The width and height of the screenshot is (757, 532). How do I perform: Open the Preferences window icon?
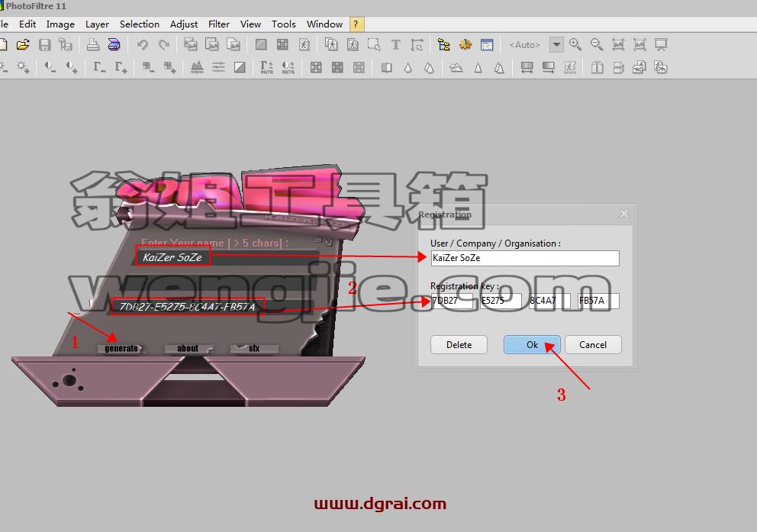pos(487,45)
